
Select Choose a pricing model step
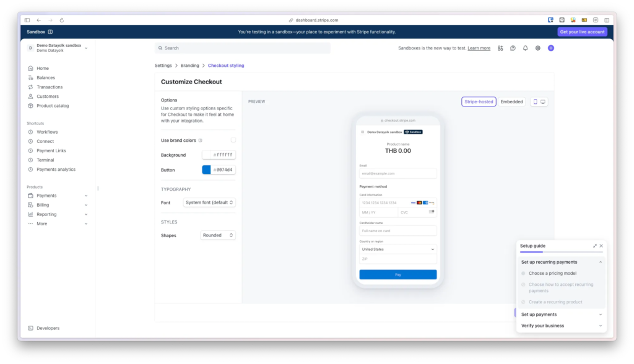(x=552, y=274)
